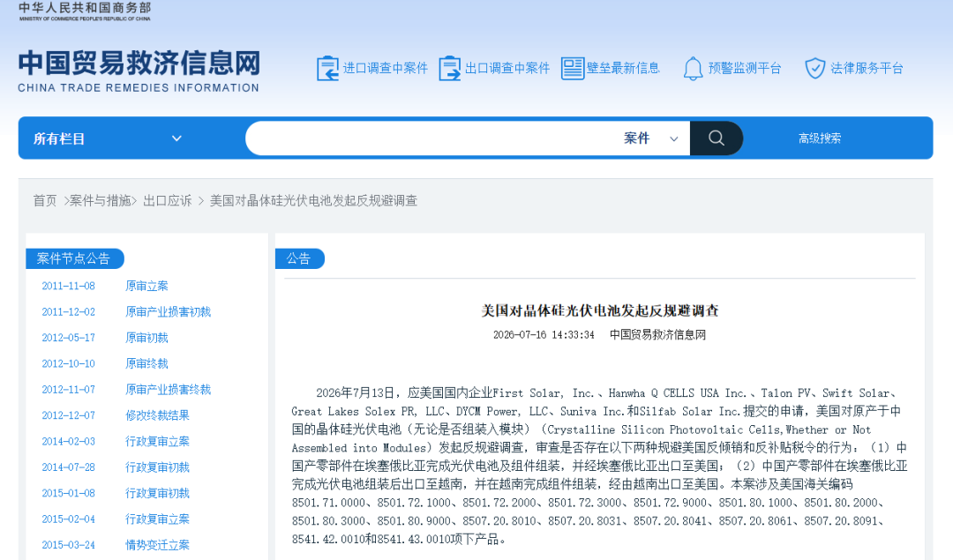Click the import investigation cases icon
Viewport: 953px width, 560px height.
(x=327, y=68)
